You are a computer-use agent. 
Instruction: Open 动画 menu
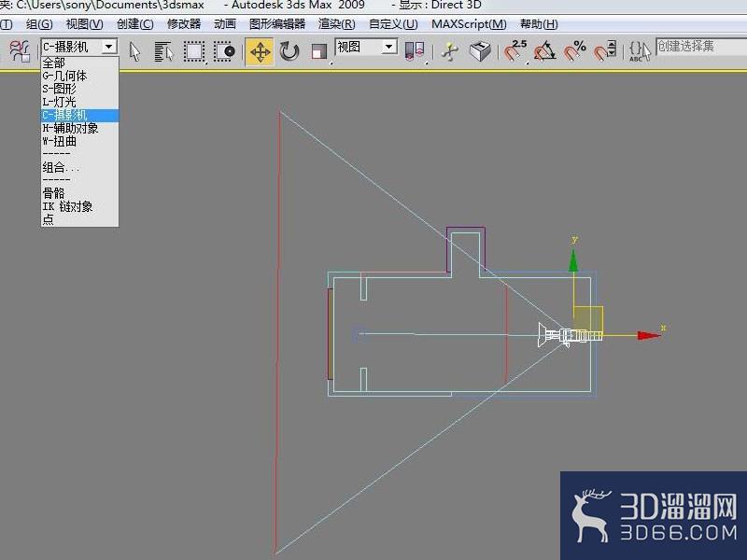[x=225, y=24]
